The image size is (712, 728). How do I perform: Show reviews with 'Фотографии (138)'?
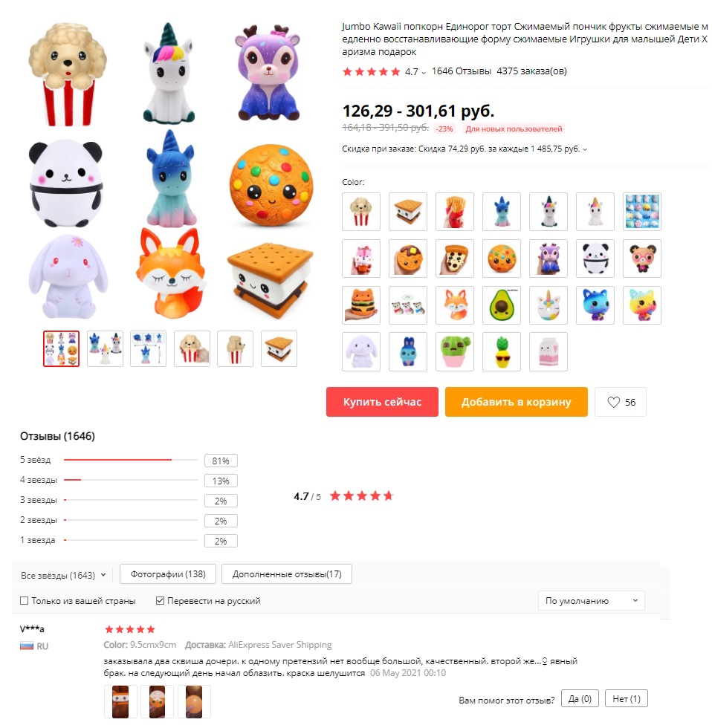tap(168, 573)
